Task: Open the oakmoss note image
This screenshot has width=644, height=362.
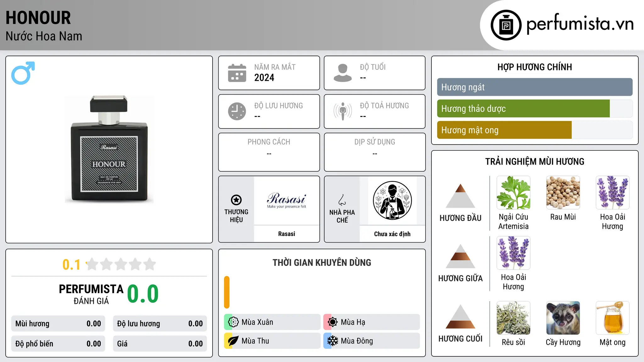Action: [x=514, y=318]
